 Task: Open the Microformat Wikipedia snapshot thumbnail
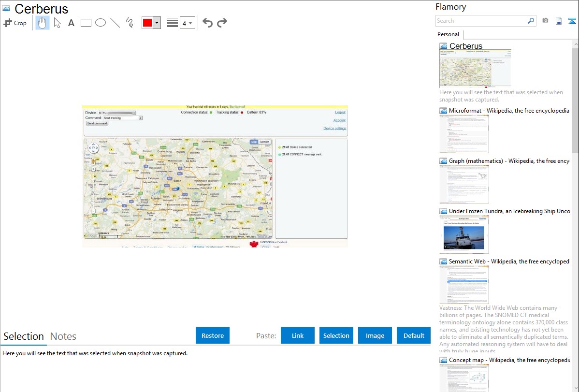[464, 134]
